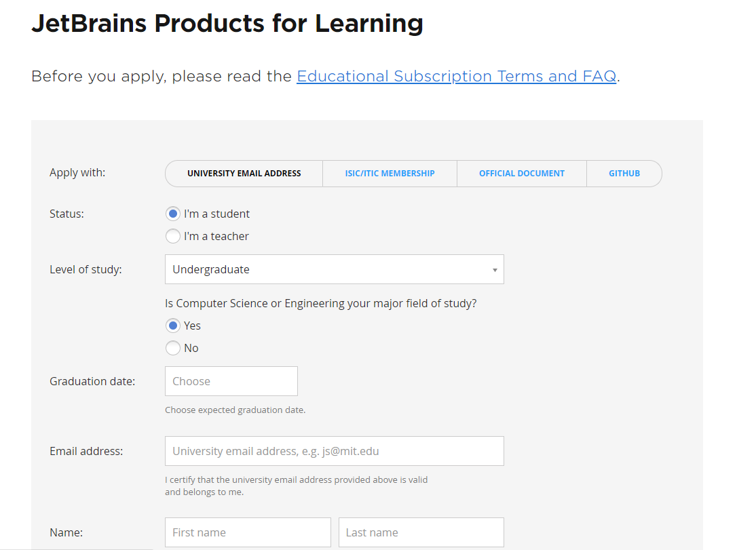Click the "Level of study:" field label
The image size is (756, 550).
[x=86, y=269]
